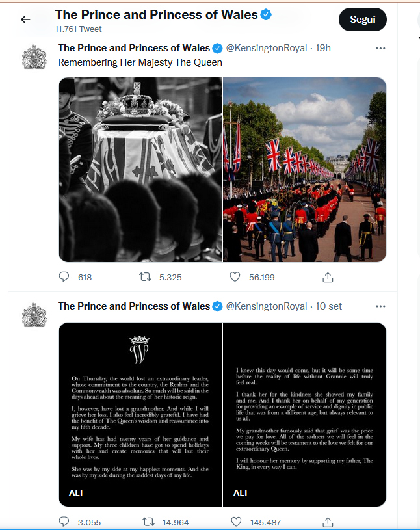Image resolution: width=420 pixels, height=530 pixels.
Task: Retweet the post with 5.325 retweets
Action: click(145, 277)
